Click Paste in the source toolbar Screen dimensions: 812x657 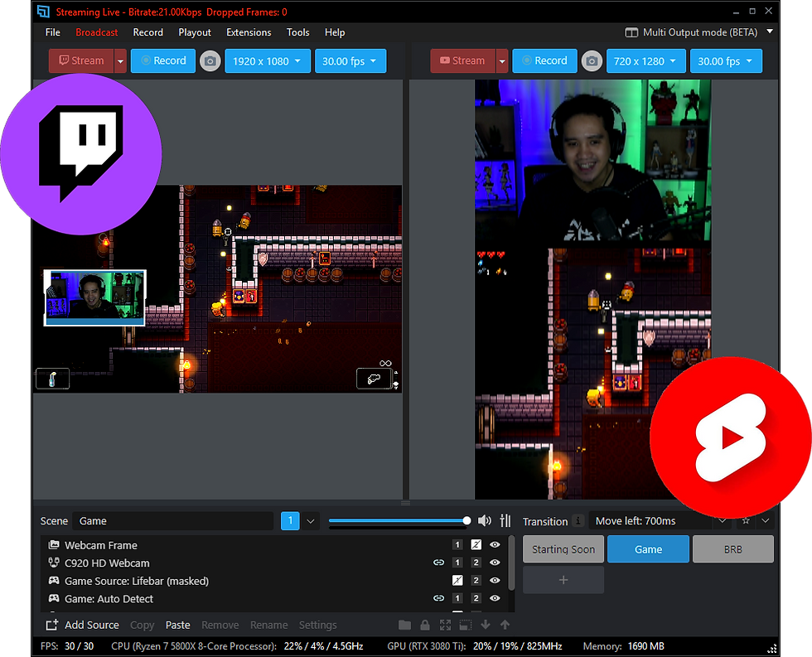click(x=177, y=625)
